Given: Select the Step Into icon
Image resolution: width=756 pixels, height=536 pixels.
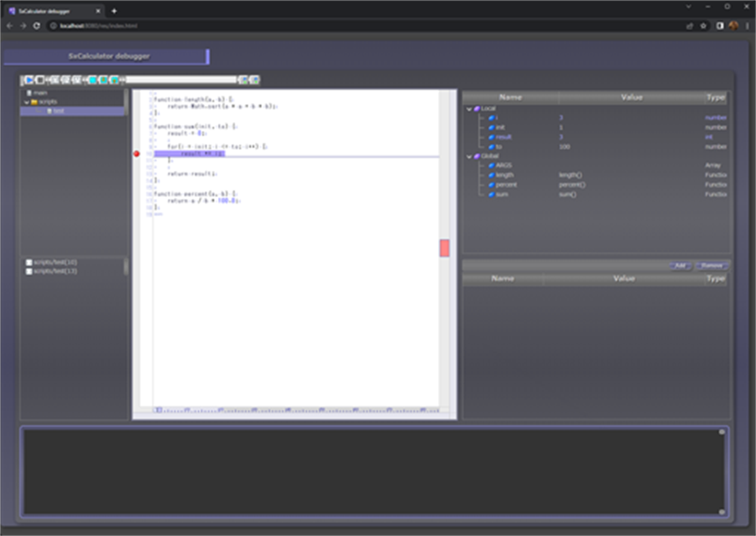Looking at the screenshot, I should click(54, 80).
